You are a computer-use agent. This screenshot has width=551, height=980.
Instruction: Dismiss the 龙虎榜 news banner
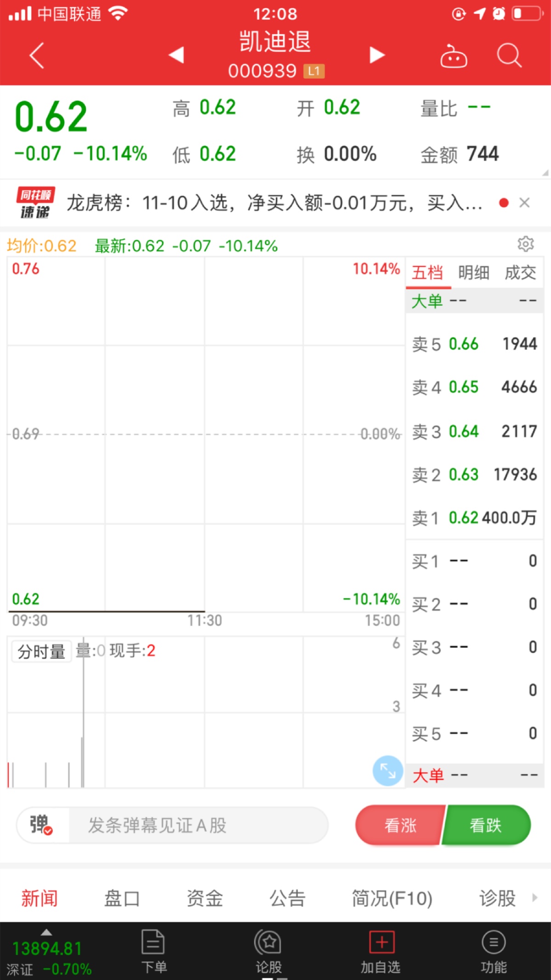524,203
